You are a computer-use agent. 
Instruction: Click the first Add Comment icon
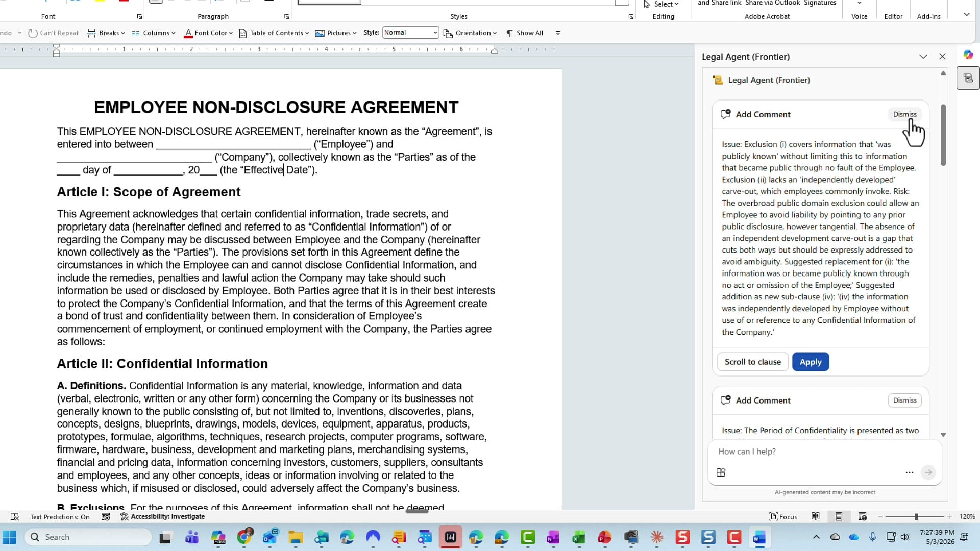(725, 114)
